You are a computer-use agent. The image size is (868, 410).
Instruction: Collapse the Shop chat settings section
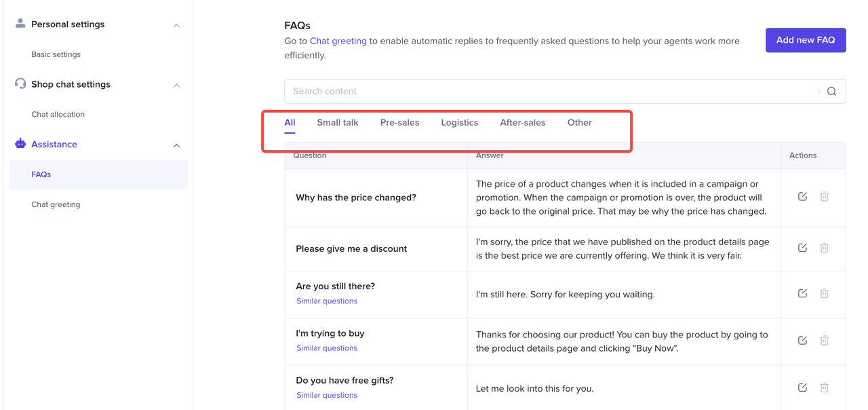(176, 86)
